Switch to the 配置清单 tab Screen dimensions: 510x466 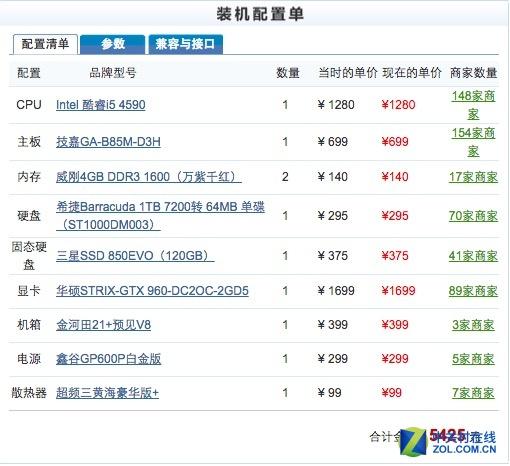[x=45, y=44]
